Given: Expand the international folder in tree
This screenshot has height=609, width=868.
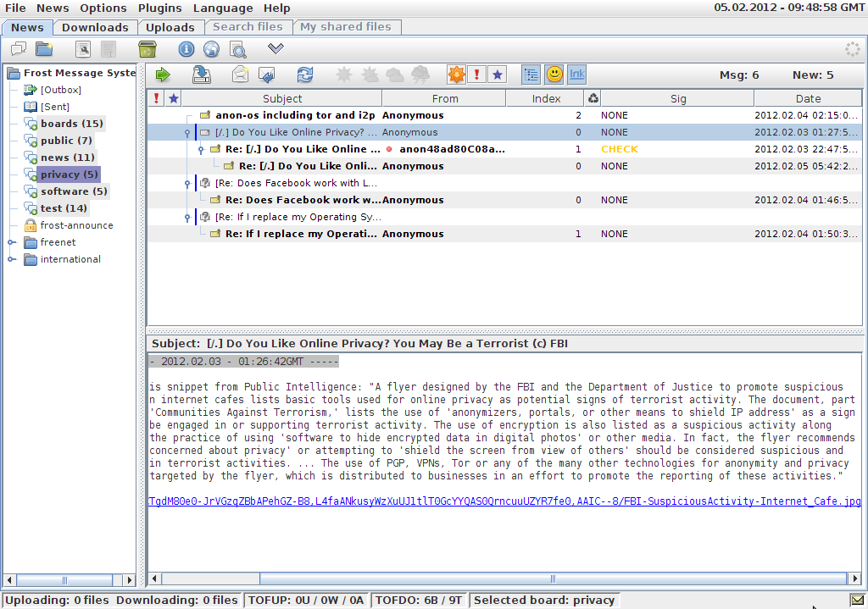Looking at the screenshot, I should (x=12, y=259).
